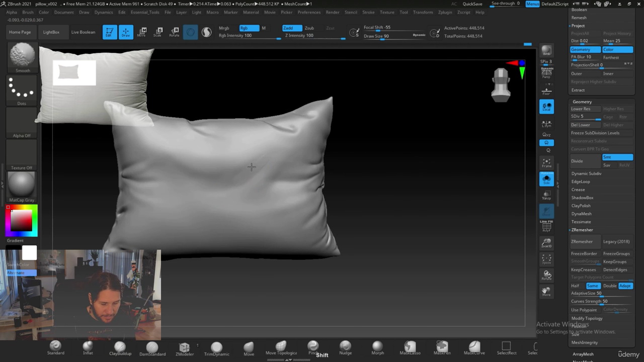This screenshot has height=362, width=644.
Task: Select the MaskLasso brush
Action: pos(410,347)
